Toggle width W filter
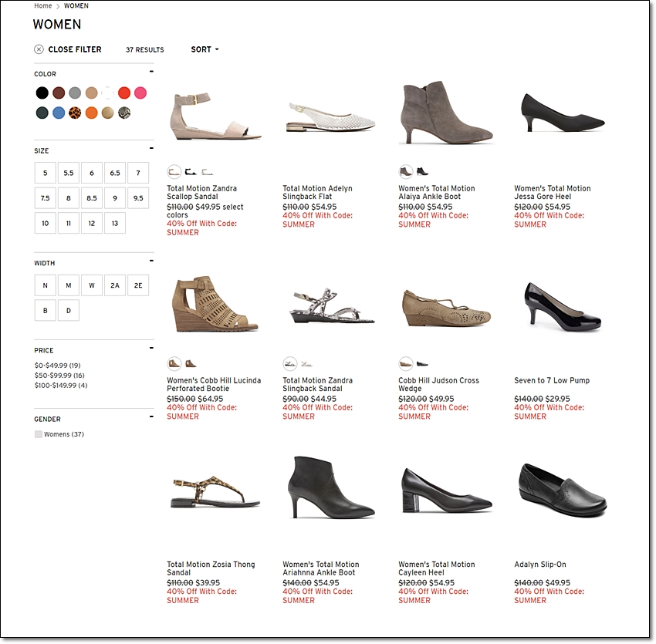 [x=92, y=285]
